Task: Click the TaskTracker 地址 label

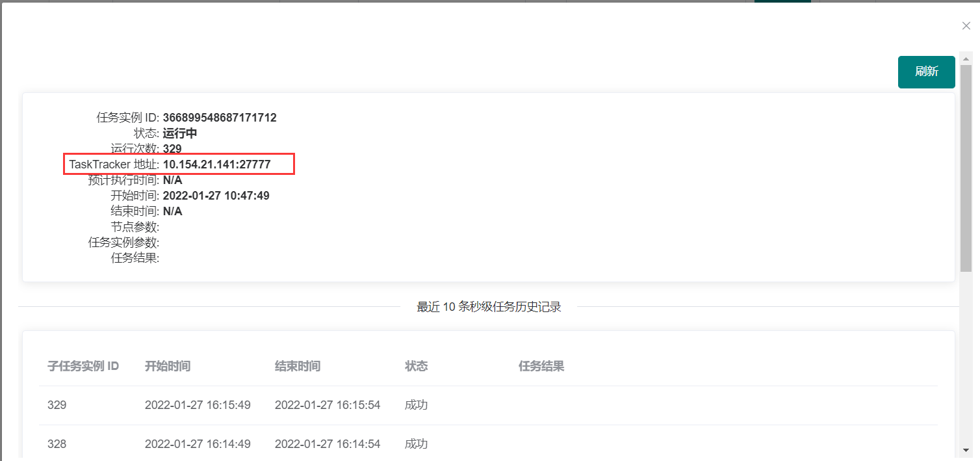Action: pyautogui.click(x=114, y=165)
